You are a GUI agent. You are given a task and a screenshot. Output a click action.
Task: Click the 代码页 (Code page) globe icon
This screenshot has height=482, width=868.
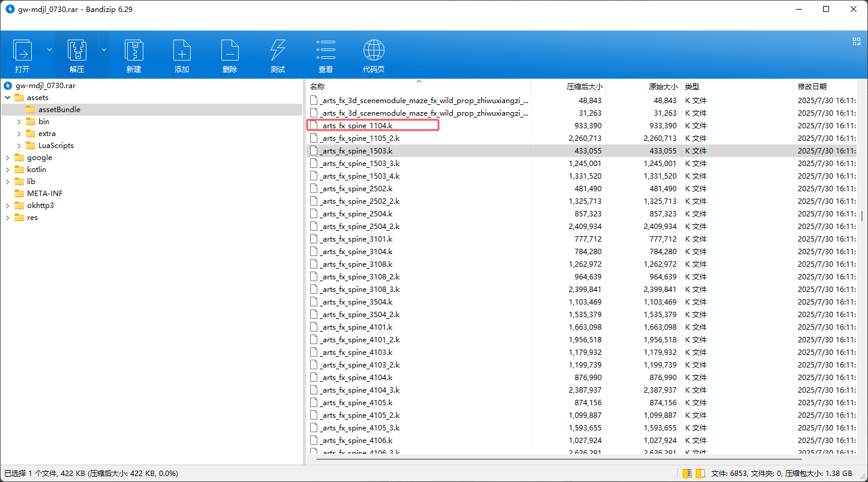[x=374, y=51]
